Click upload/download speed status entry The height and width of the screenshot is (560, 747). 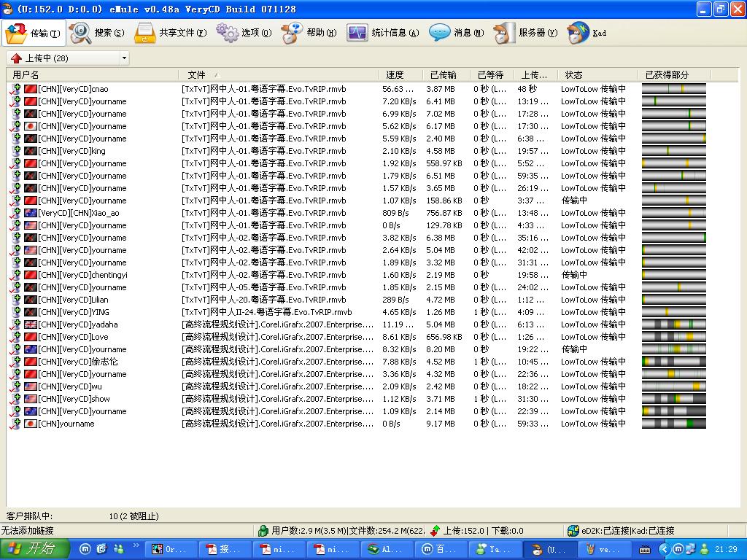(476, 531)
